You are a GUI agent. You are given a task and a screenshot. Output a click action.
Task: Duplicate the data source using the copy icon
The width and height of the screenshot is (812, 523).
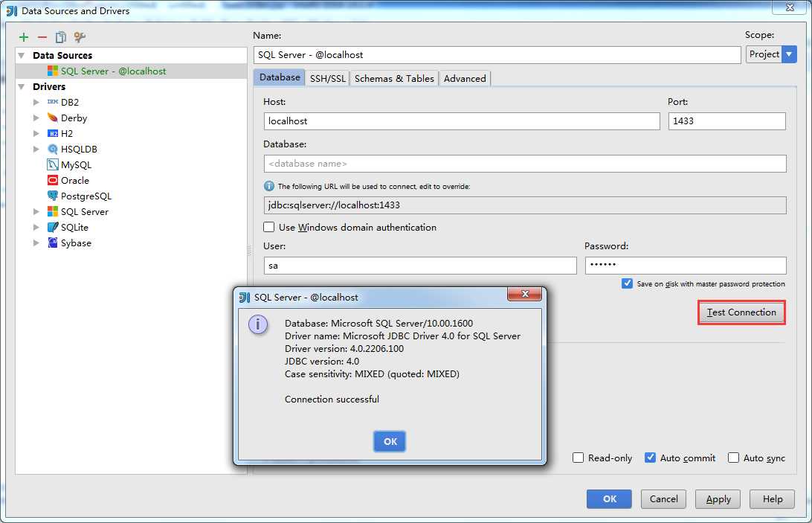click(60, 36)
